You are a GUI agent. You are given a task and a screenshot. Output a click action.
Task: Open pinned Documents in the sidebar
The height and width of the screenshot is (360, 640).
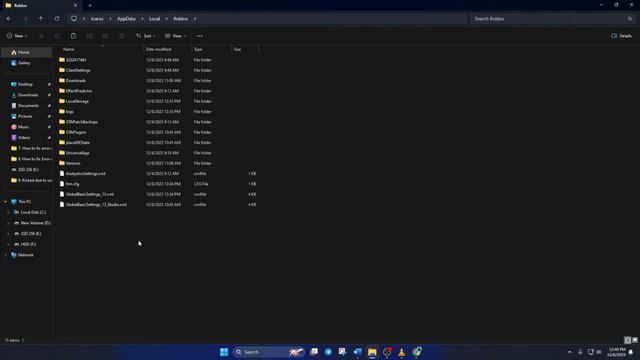point(27,105)
